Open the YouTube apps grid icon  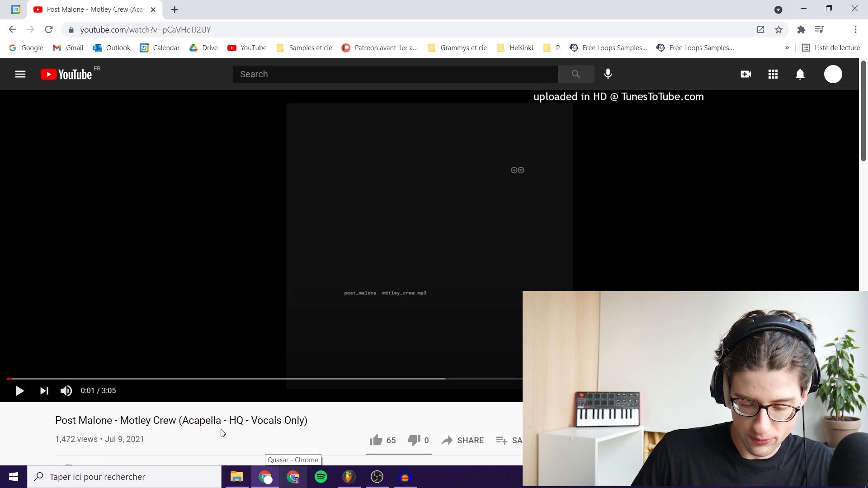click(x=773, y=74)
